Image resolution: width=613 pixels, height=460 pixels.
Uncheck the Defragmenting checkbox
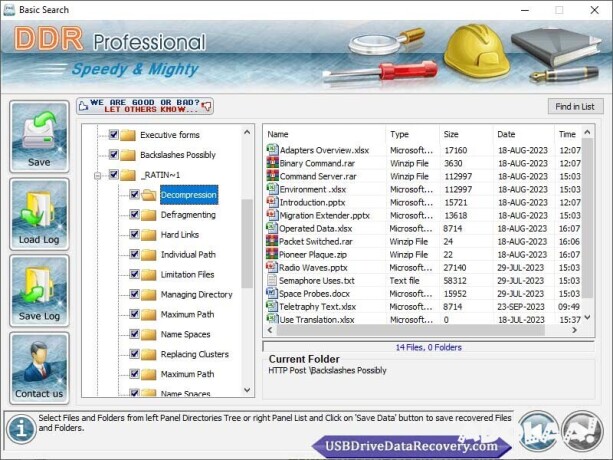click(x=134, y=214)
